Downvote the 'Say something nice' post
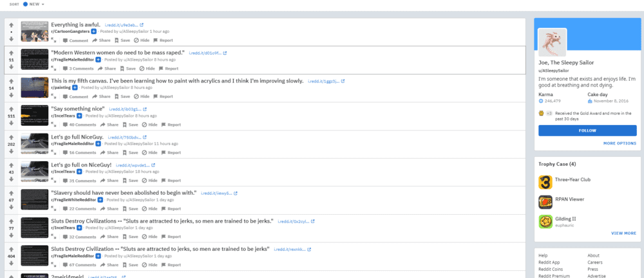Viewport: 644px width, 278px height. pos(12,123)
